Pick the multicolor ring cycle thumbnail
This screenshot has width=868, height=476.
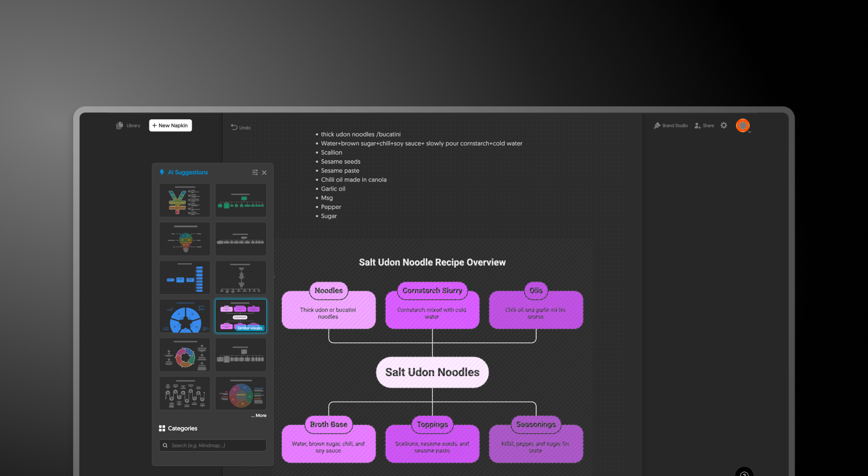coord(185,355)
